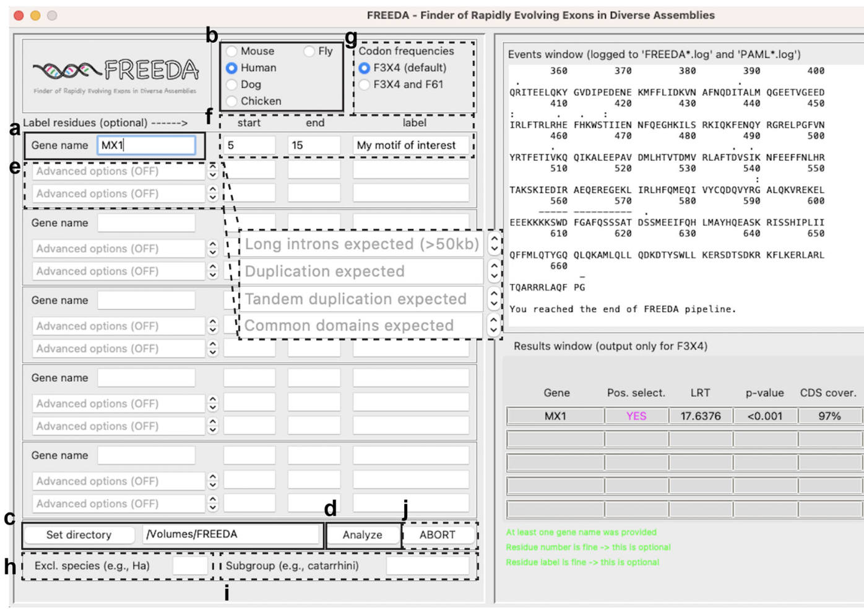The width and height of the screenshot is (864, 616).
Task: Click status 'At least one gene name was provided'
Action: (x=581, y=532)
